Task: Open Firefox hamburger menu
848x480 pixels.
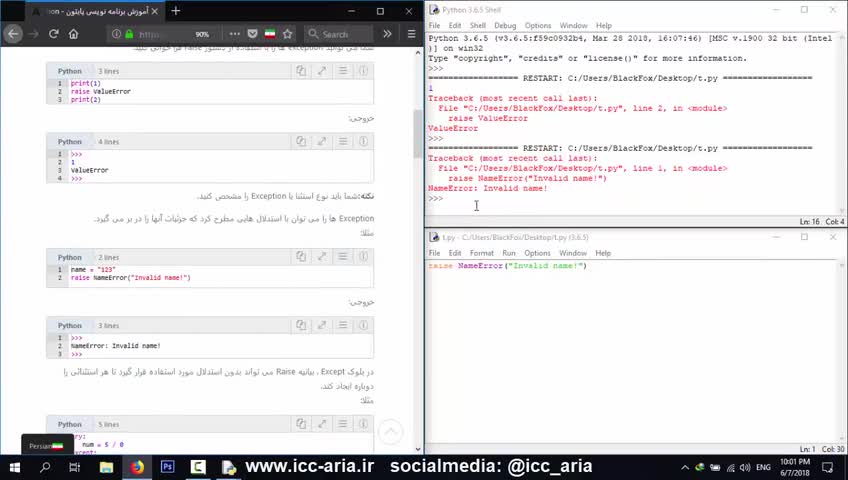Action: (411, 34)
